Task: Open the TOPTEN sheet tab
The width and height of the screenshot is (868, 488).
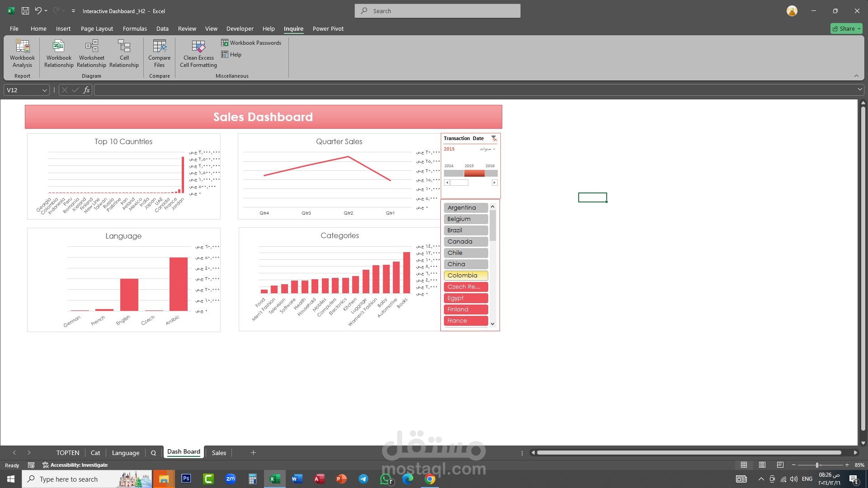Action: click(x=67, y=453)
